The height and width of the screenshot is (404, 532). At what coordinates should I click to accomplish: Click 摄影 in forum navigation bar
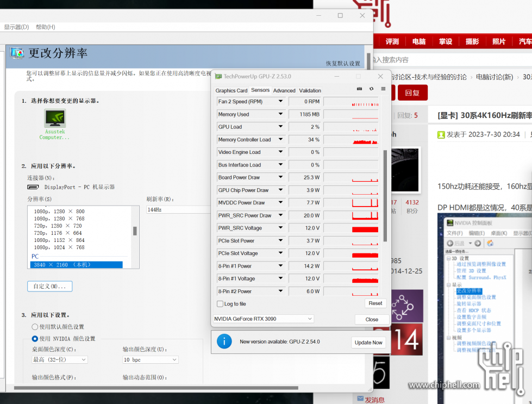472,41
